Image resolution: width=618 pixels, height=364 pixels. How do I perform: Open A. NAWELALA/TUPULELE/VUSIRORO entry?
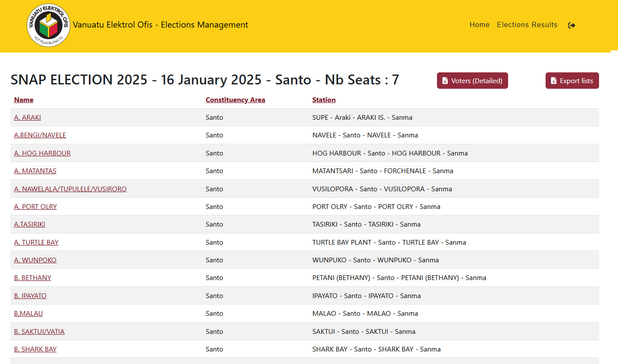coord(70,189)
